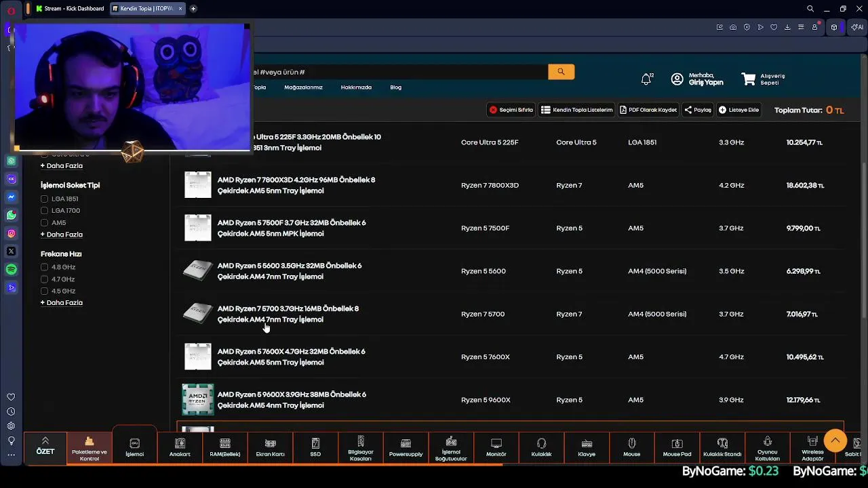868x488 pixels.
Task: Open browser snapshot camera icon
Action: pyautogui.click(x=733, y=27)
